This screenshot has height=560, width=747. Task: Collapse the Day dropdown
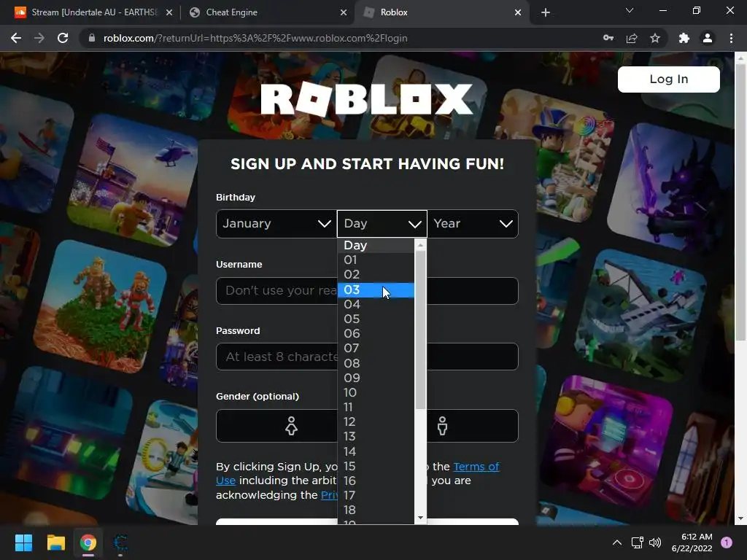(382, 224)
